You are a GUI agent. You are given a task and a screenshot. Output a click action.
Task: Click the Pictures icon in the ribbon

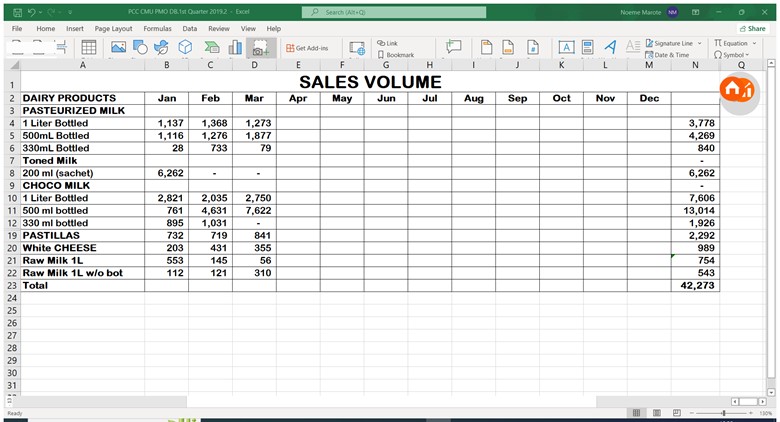tap(118, 48)
